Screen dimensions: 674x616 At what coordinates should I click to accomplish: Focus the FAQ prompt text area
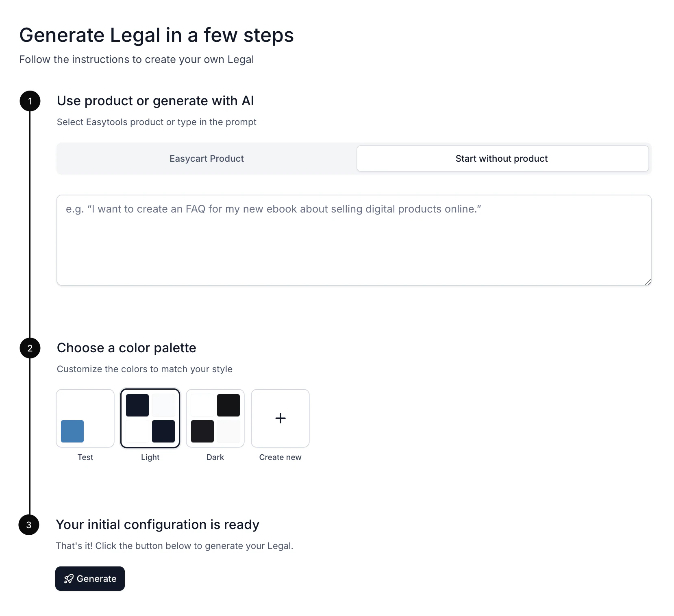tap(354, 240)
